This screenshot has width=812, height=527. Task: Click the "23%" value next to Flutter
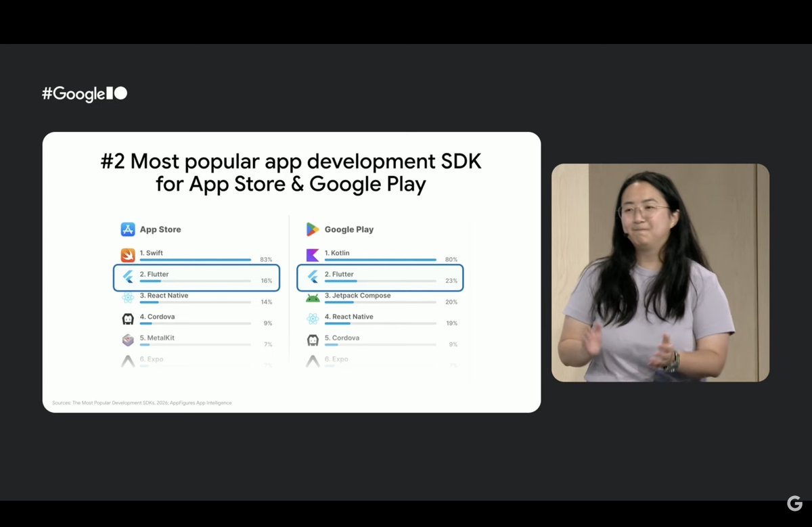pyautogui.click(x=451, y=281)
